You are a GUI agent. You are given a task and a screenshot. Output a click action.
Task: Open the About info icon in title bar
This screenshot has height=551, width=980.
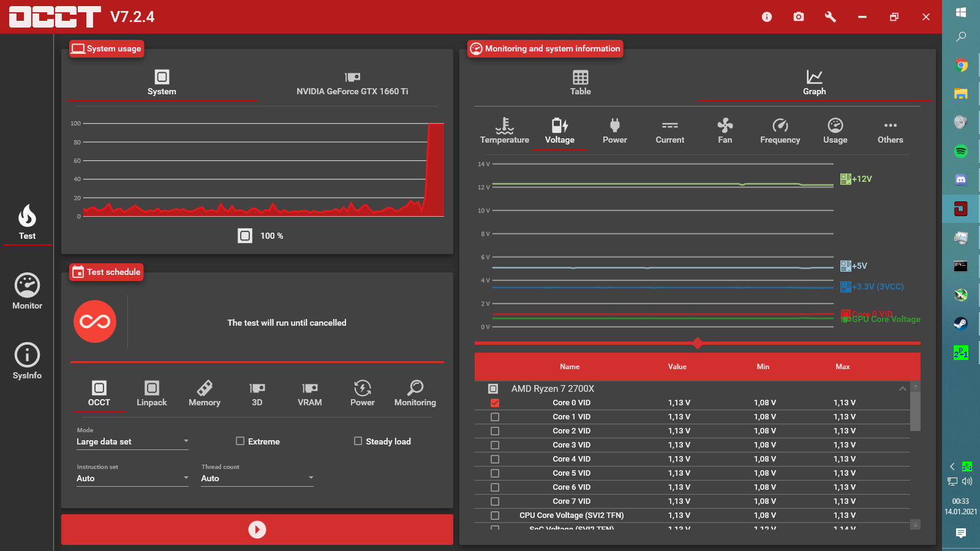tap(767, 17)
